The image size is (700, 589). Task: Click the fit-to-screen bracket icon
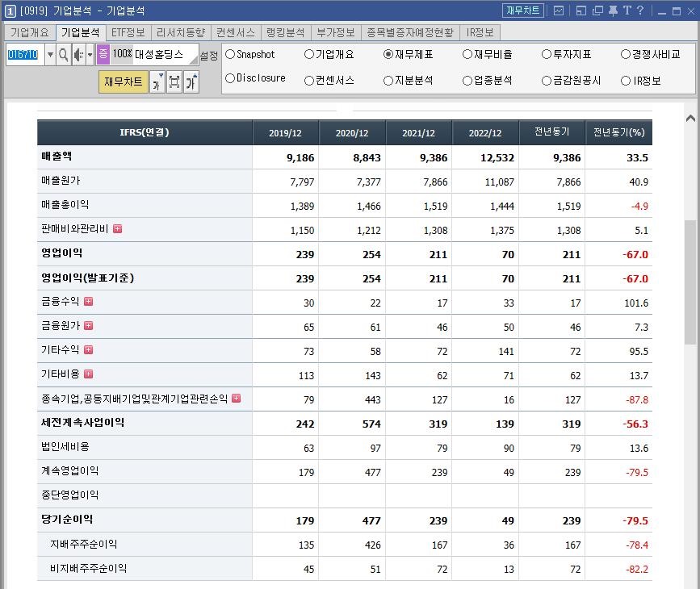(x=174, y=81)
